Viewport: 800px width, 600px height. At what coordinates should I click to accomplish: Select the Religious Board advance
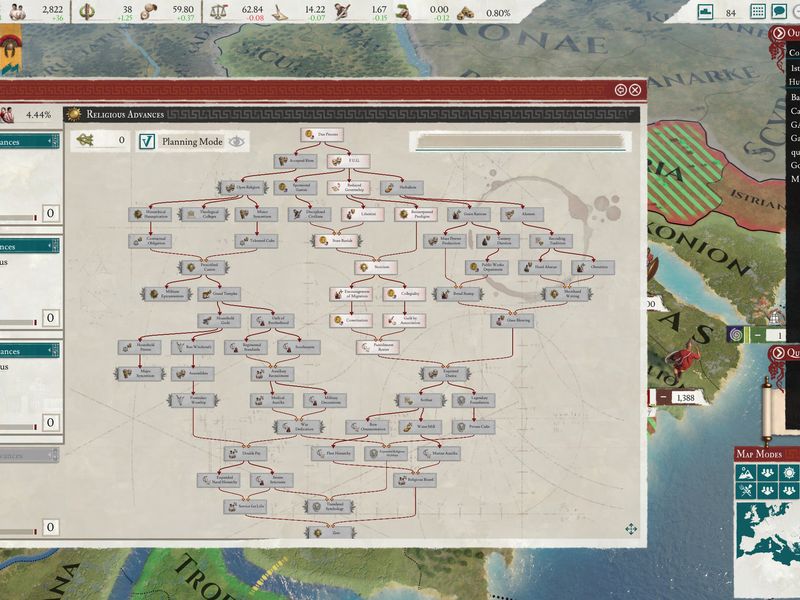pos(415,480)
